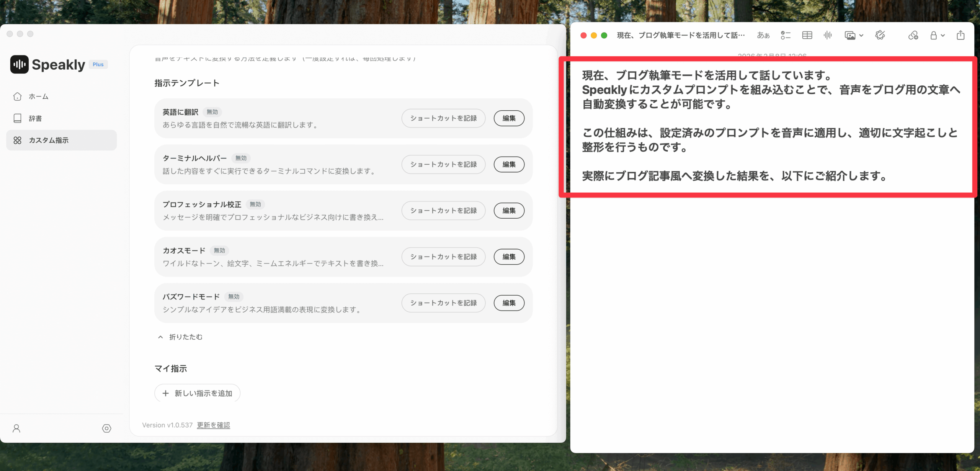Open the text format (あぁ) menu
Image resolution: width=980 pixels, height=471 pixels.
coord(763,35)
